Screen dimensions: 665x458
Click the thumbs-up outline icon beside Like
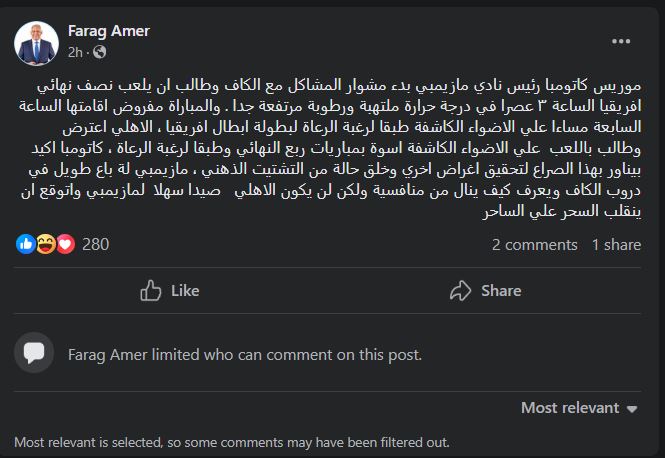(x=151, y=290)
